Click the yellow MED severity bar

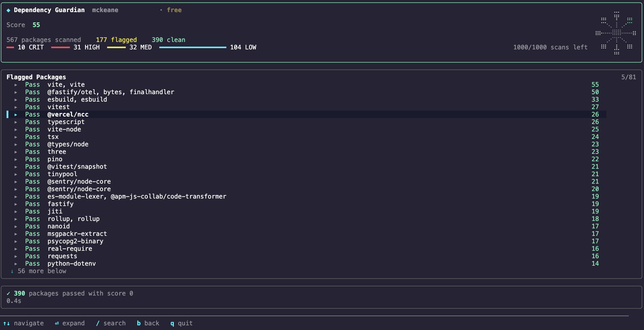pyautogui.click(x=116, y=47)
